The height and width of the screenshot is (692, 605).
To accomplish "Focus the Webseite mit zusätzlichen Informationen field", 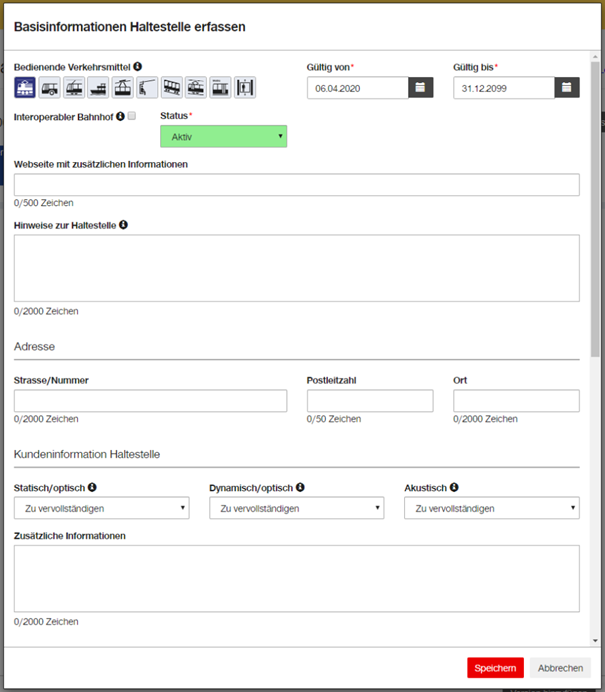I will (x=297, y=184).
